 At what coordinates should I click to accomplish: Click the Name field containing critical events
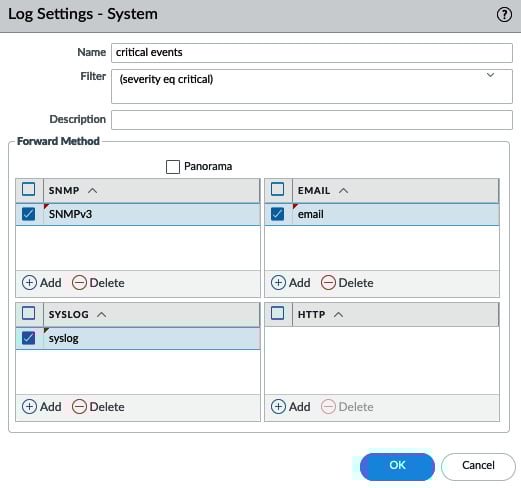point(312,53)
